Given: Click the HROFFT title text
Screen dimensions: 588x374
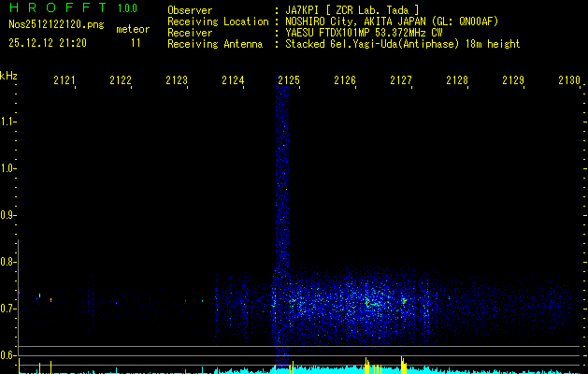Looking at the screenshot, I should 56,8.
